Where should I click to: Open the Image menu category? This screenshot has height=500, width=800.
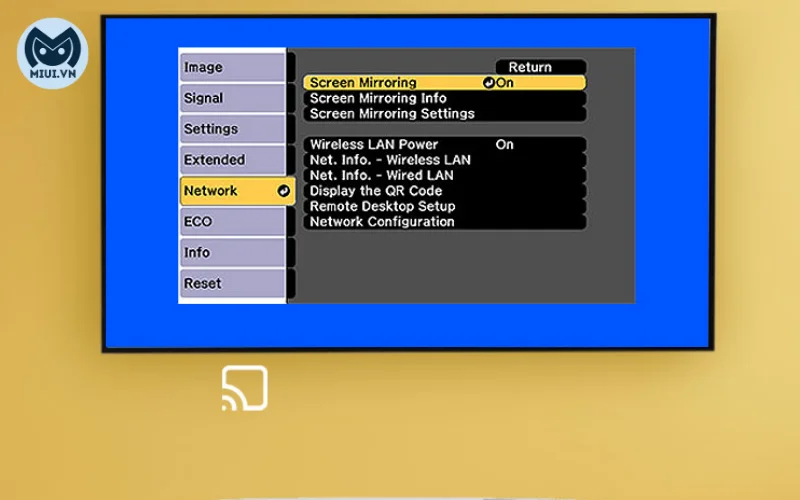(233, 67)
